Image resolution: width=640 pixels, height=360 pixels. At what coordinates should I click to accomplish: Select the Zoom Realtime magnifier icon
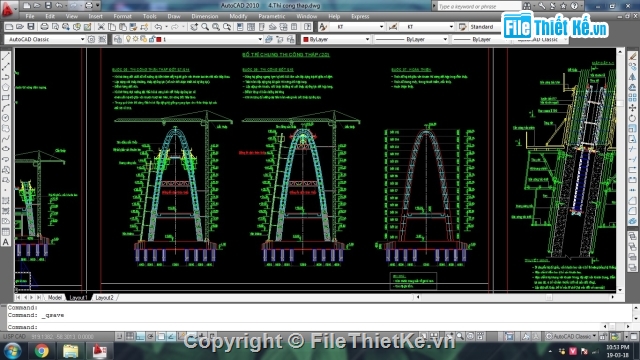[x=205, y=27]
